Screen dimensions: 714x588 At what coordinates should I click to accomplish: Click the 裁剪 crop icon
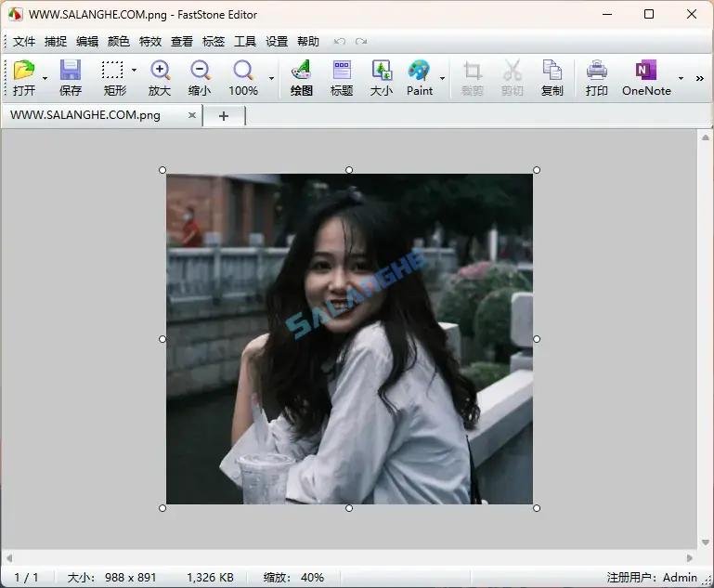pos(473,78)
